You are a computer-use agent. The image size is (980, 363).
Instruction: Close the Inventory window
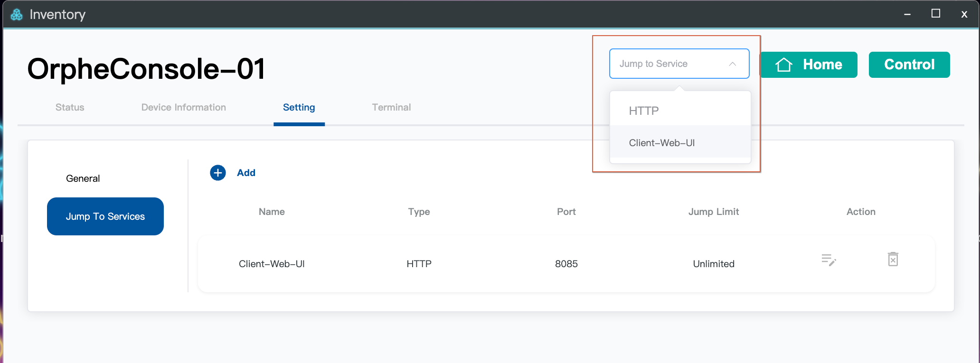click(x=964, y=15)
